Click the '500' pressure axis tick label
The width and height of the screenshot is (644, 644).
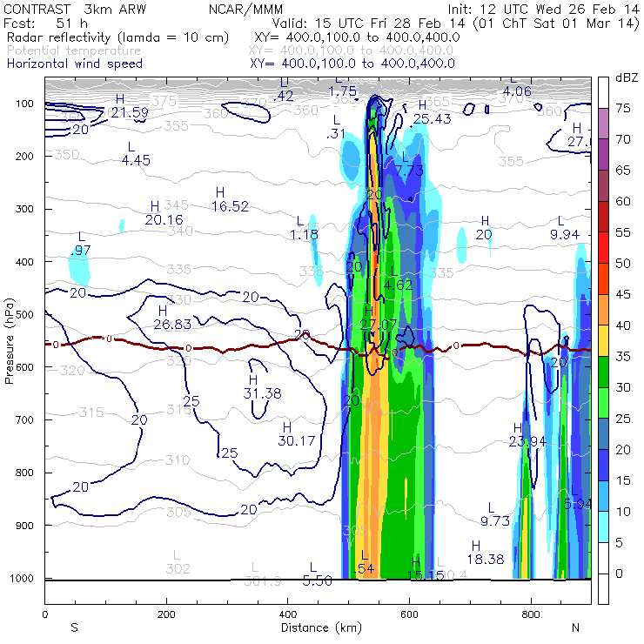pyautogui.click(x=24, y=315)
